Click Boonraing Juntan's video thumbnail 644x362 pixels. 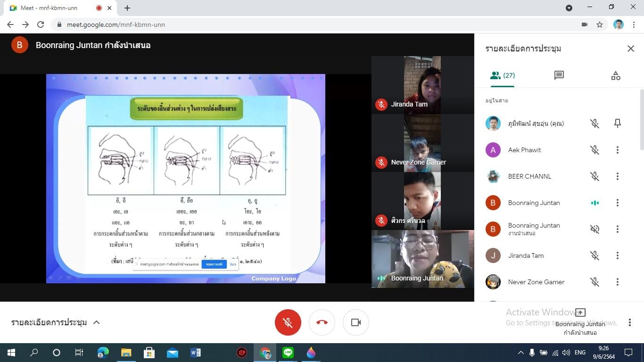(x=422, y=259)
